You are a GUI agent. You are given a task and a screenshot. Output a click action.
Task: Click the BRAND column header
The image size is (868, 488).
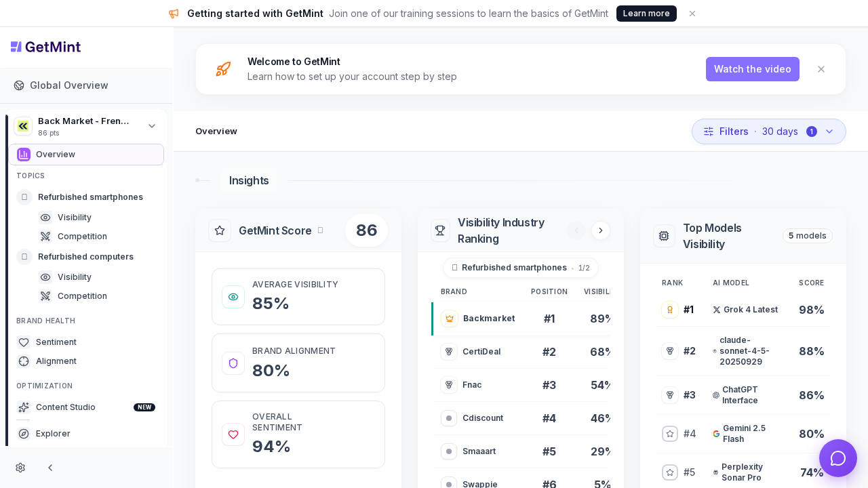tap(454, 292)
